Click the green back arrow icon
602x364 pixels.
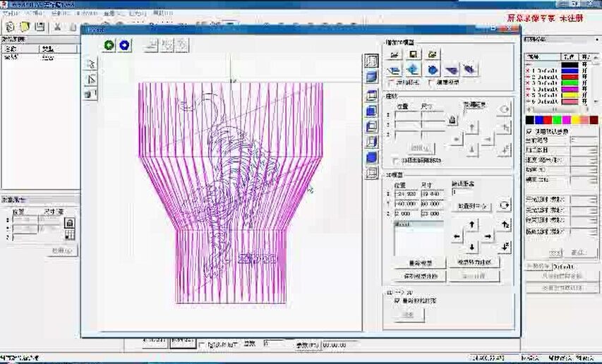109,45
